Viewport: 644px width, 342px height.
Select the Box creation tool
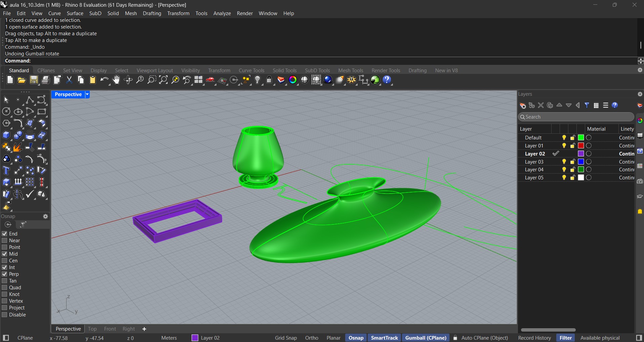[6, 135]
